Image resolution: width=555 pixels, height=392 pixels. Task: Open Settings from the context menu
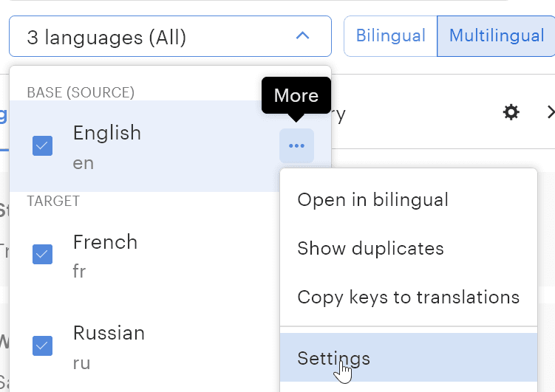[333, 359]
